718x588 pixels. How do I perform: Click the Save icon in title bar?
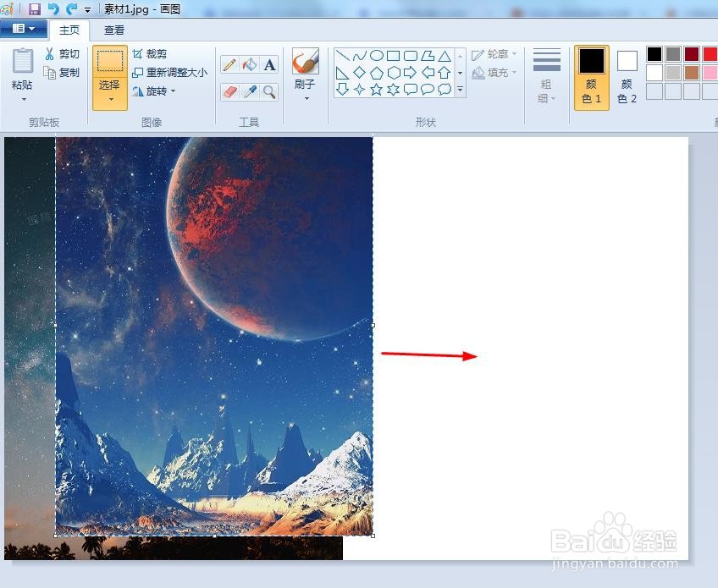tap(35, 8)
